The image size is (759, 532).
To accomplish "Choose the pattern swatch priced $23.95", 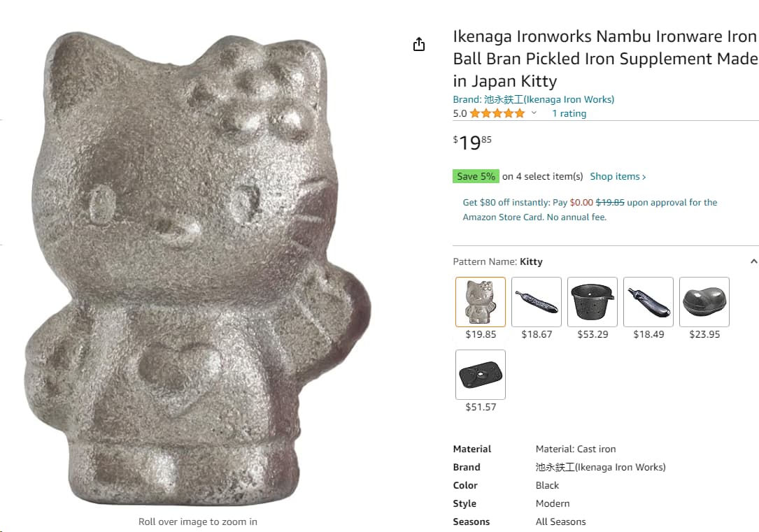I will [704, 302].
